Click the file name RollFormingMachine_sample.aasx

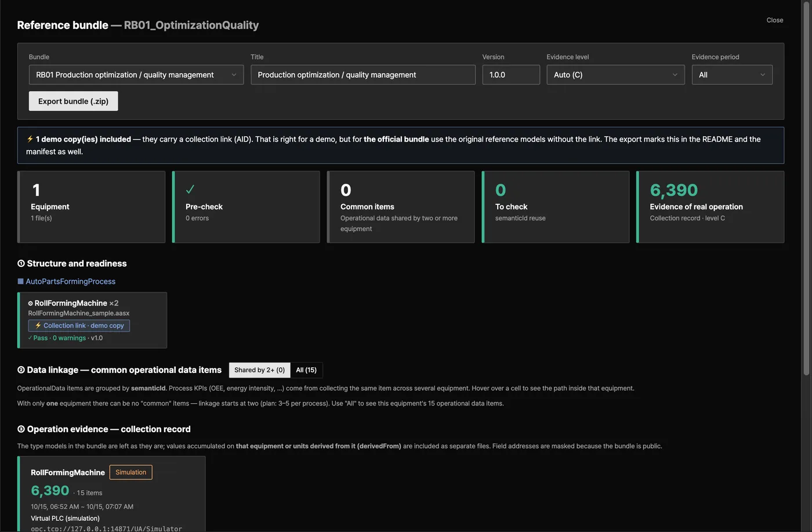[x=79, y=313]
